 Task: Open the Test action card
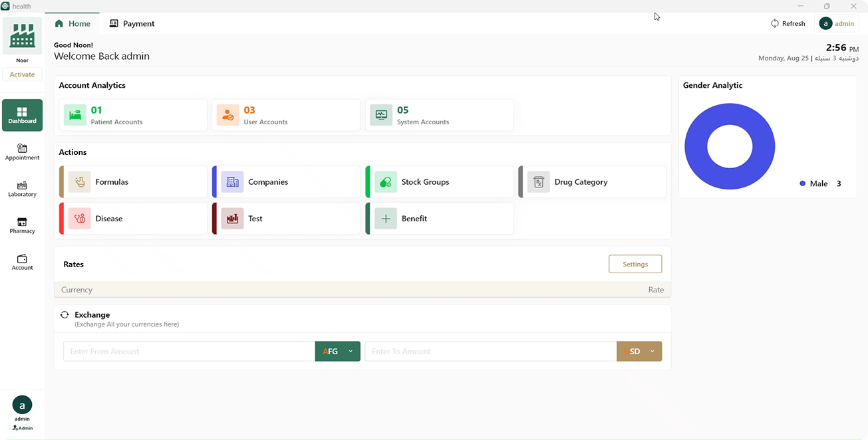(x=286, y=218)
